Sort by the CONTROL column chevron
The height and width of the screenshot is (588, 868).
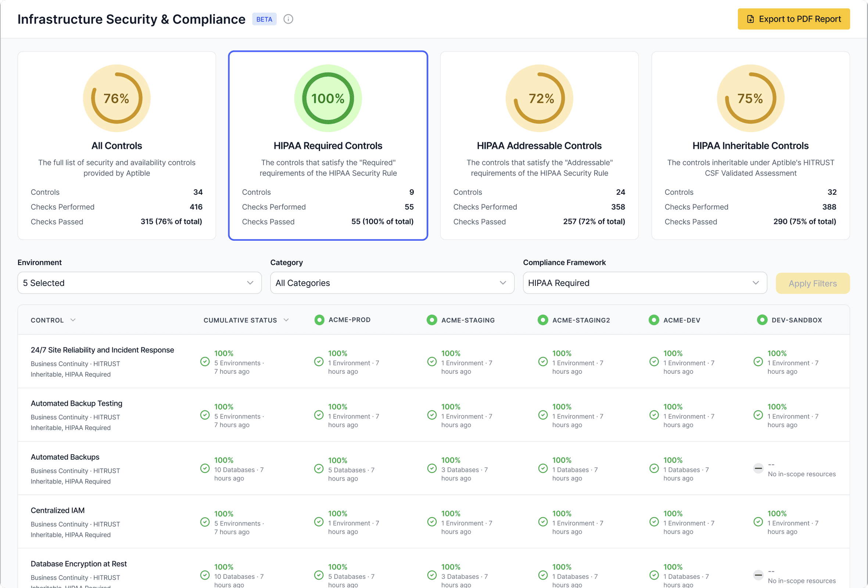click(x=73, y=320)
